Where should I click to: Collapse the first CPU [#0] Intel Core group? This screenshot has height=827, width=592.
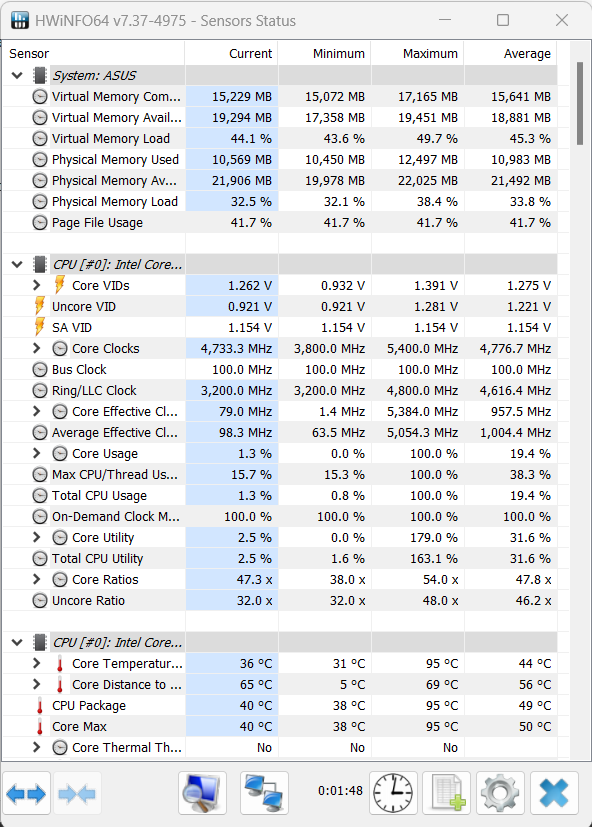pos(17,264)
